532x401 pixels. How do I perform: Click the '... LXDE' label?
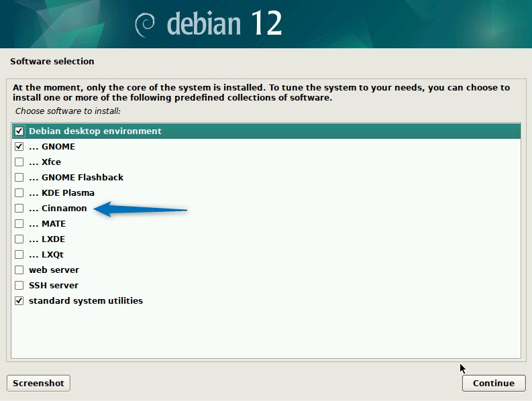pyautogui.click(x=47, y=239)
